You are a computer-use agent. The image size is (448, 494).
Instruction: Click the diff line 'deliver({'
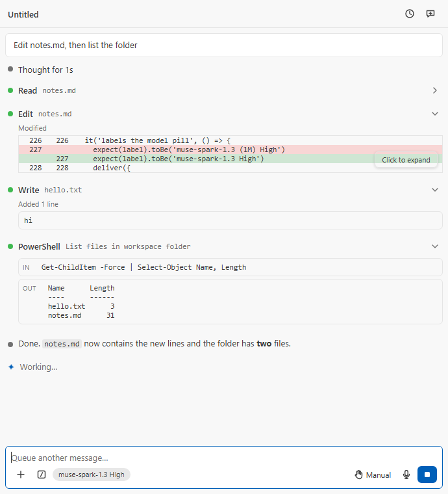tap(230, 168)
